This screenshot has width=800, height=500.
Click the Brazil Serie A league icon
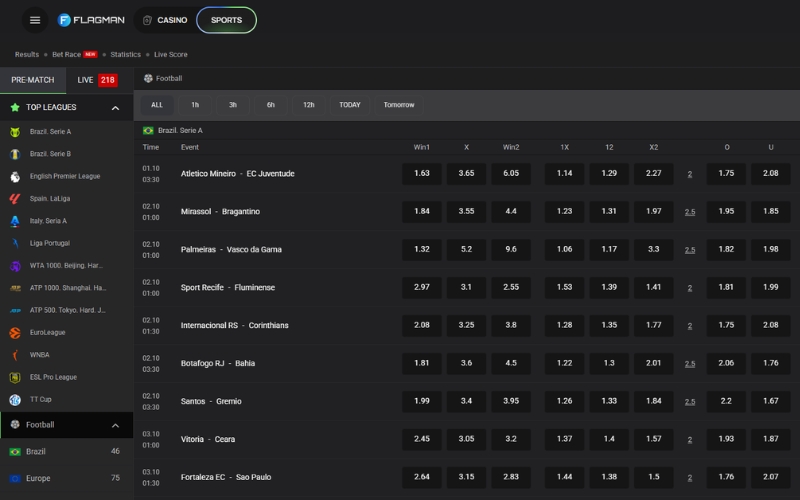(15, 132)
